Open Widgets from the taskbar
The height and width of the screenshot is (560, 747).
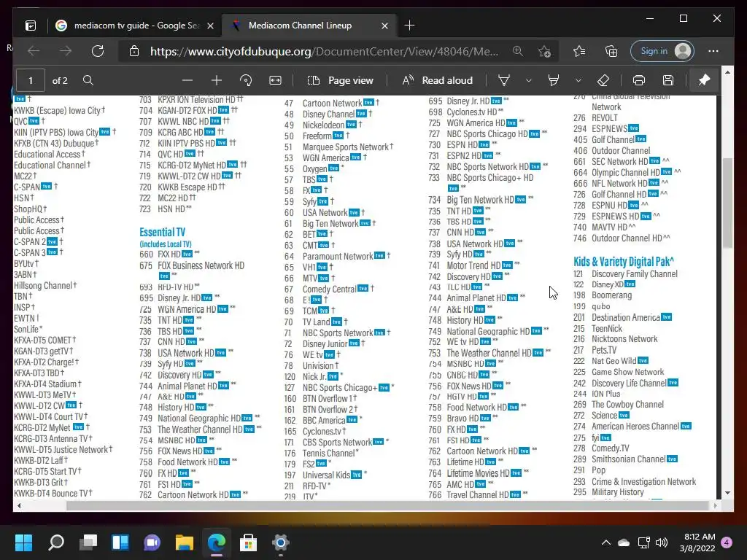click(x=120, y=542)
